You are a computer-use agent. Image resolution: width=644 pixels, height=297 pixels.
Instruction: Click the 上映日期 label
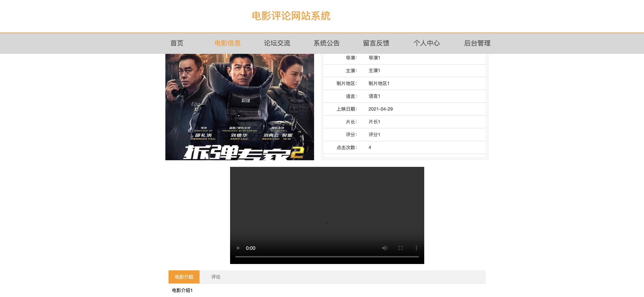347,109
